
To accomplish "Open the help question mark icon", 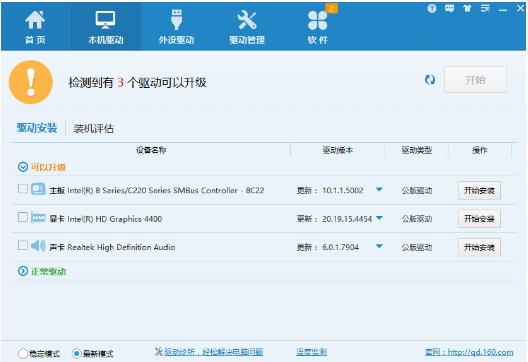I will pos(432,8).
